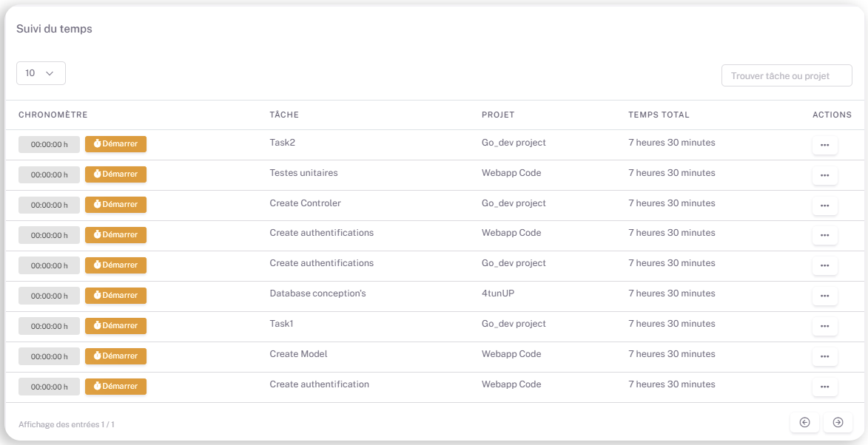Open the entries-per-page dropdown showing 10
Viewport: 868px width, 445px height.
tap(41, 73)
